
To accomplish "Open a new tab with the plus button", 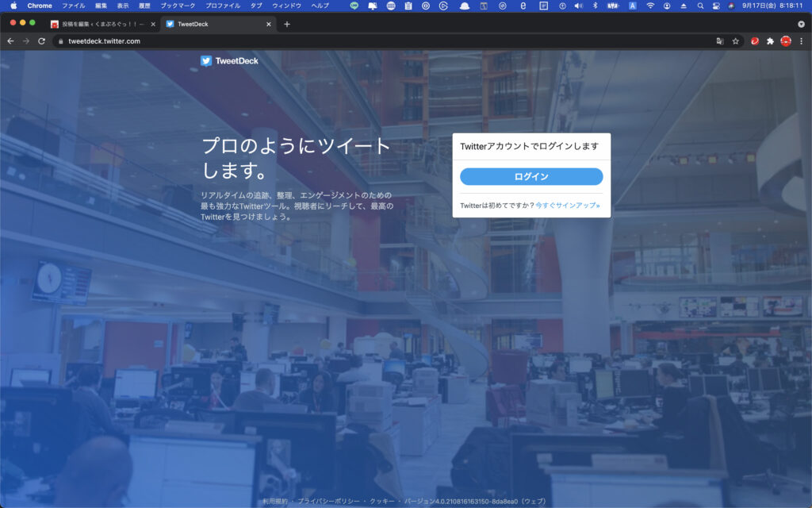I will tap(287, 24).
